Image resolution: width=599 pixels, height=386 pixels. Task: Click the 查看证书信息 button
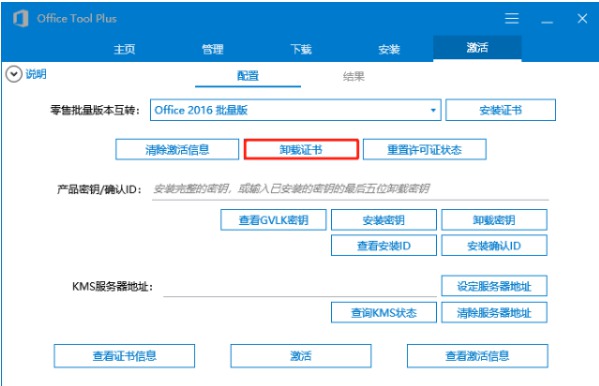tap(124, 356)
